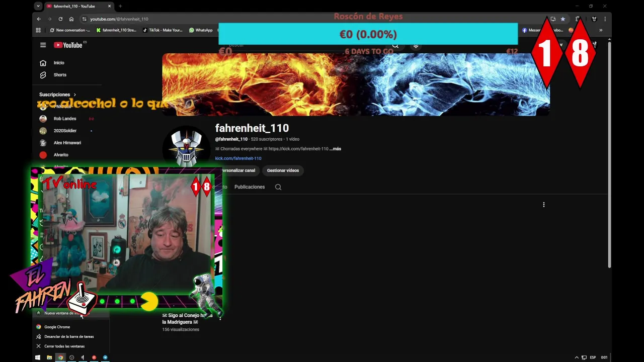Open TikTok - Make Your... bookmark
Screen dimensions: 644x362
pos(163,30)
